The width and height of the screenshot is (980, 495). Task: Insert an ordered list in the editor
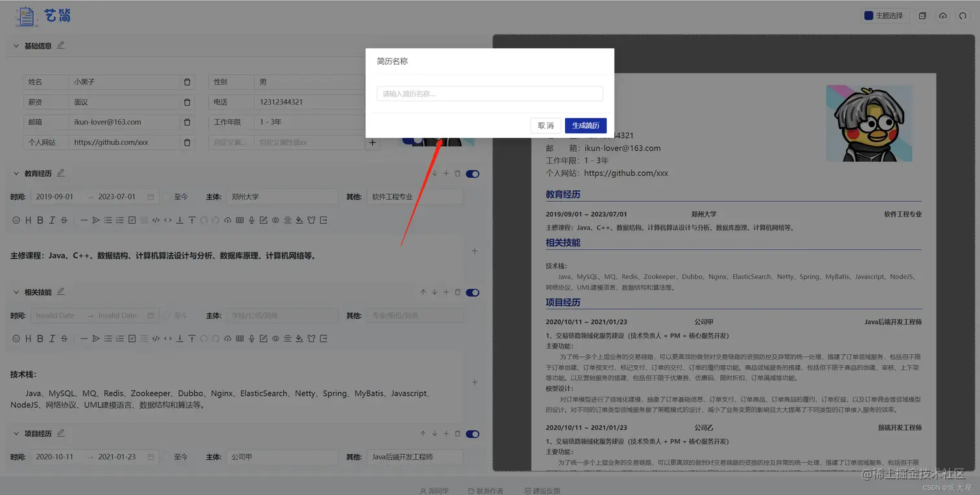(x=120, y=220)
